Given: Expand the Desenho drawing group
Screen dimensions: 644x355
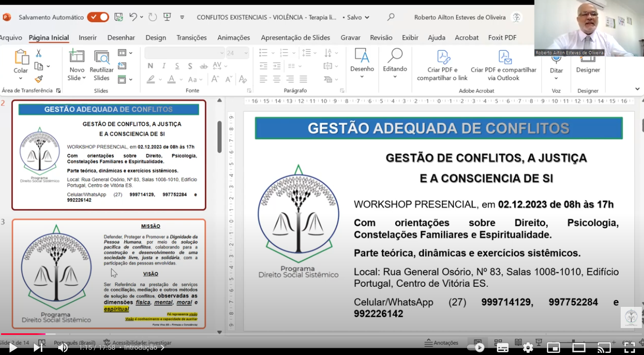Looking at the screenshot, I should tap(362, 77).
